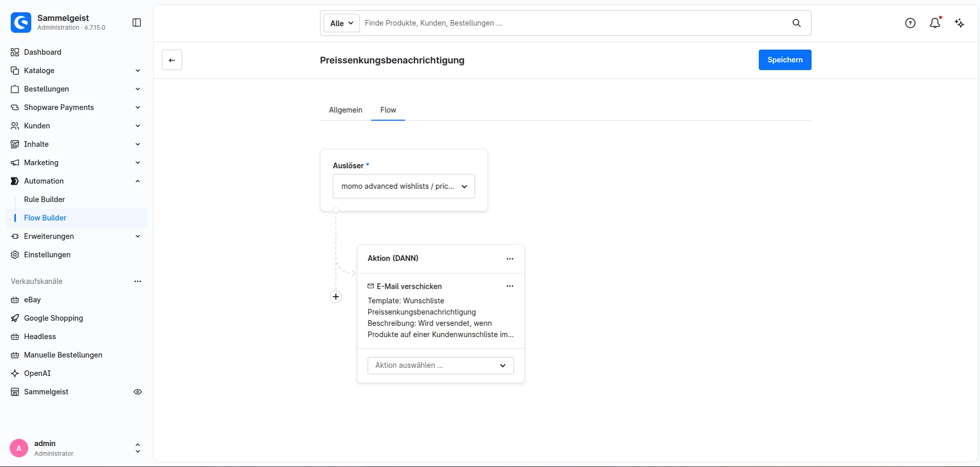Expand the Marketing menu chevron
Viewport: 980px width, 467px height.
(138, 163)
